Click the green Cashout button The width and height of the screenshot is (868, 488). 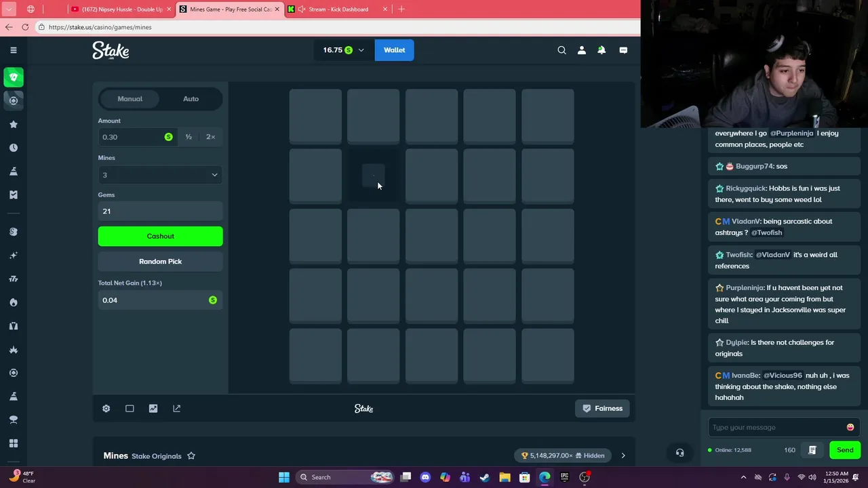160,236
